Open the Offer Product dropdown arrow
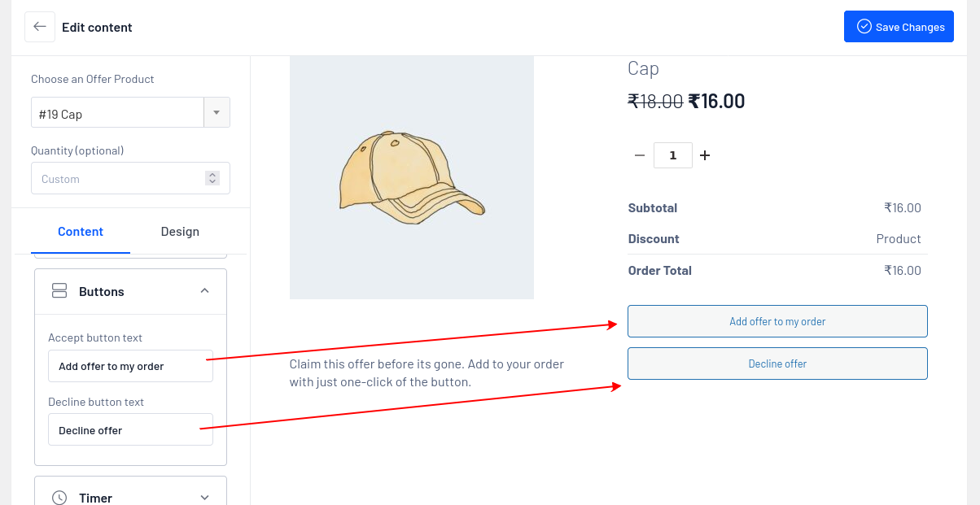The width and height of the screenshot is (980, 505). pyautogui.click(x=217, y=113)
